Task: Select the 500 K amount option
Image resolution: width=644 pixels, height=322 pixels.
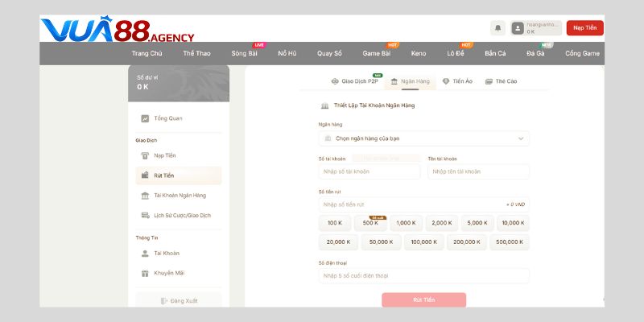Action: (x=370, y=223)
